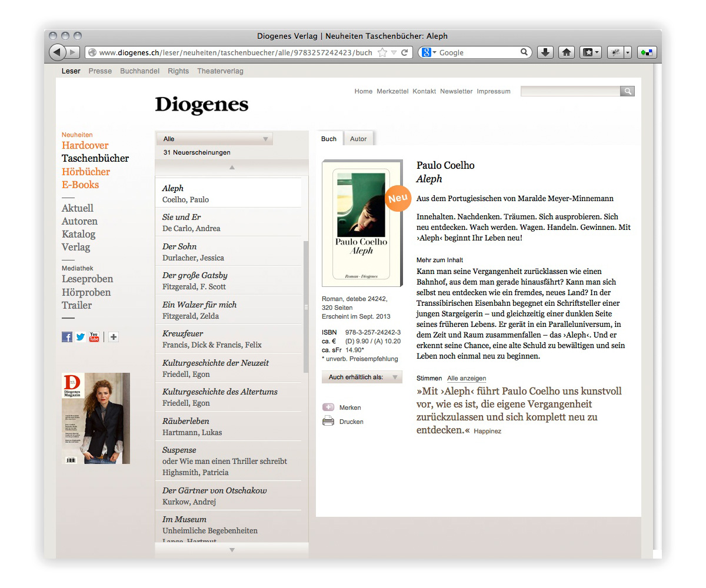706x588 pixels.
Task: Click the book list scrollbar handle
Action: (305, 306)
